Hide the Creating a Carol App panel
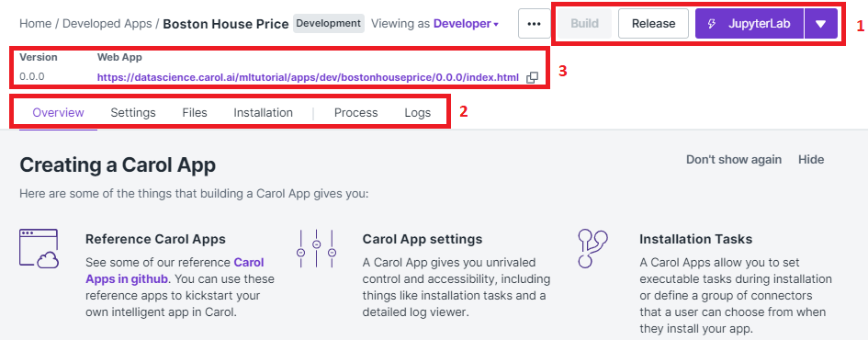The height and width of the screenshot is (340, 868). (x=811, y=160)
